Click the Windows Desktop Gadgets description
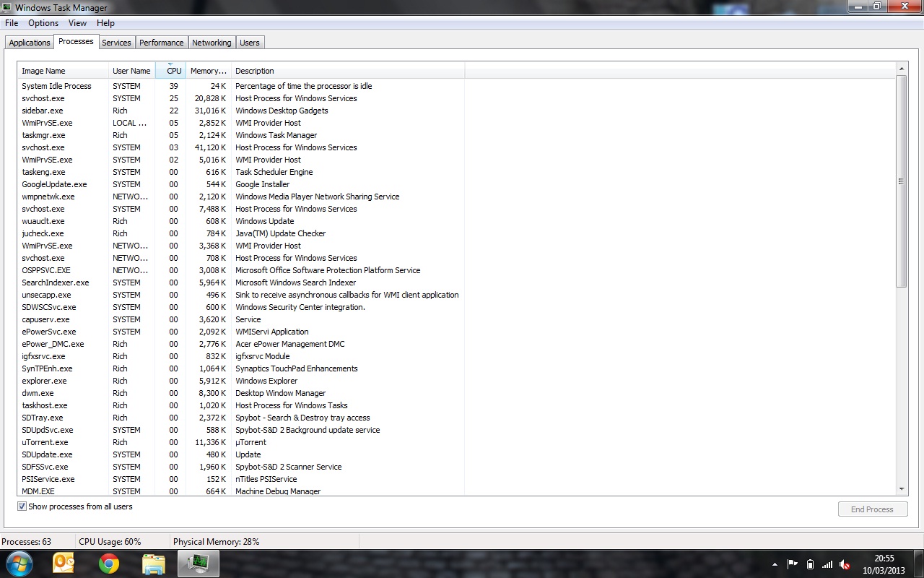The width and height of the screenshot is (924, 578). point(282,111)
